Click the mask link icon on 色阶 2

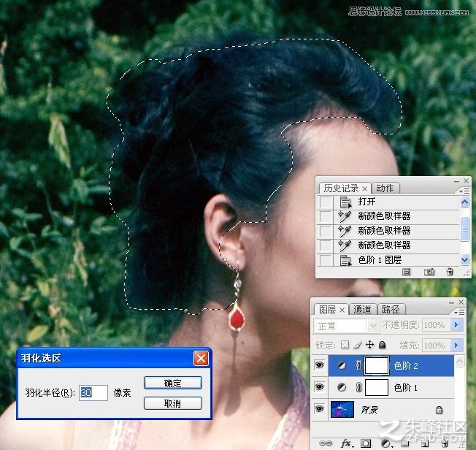[x=358, y=365]
